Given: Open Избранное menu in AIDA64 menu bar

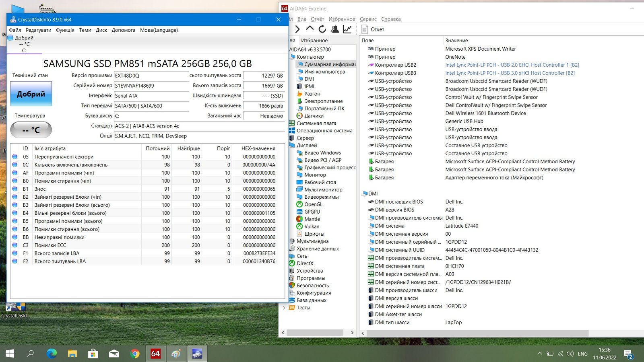Looking at the screenshot, I should (342, 19).
